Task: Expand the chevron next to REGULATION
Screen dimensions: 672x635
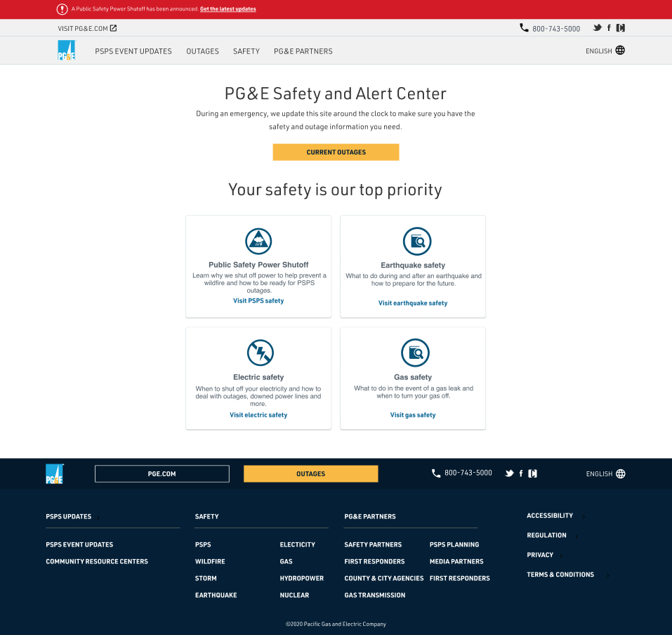Action: (577, 537)
